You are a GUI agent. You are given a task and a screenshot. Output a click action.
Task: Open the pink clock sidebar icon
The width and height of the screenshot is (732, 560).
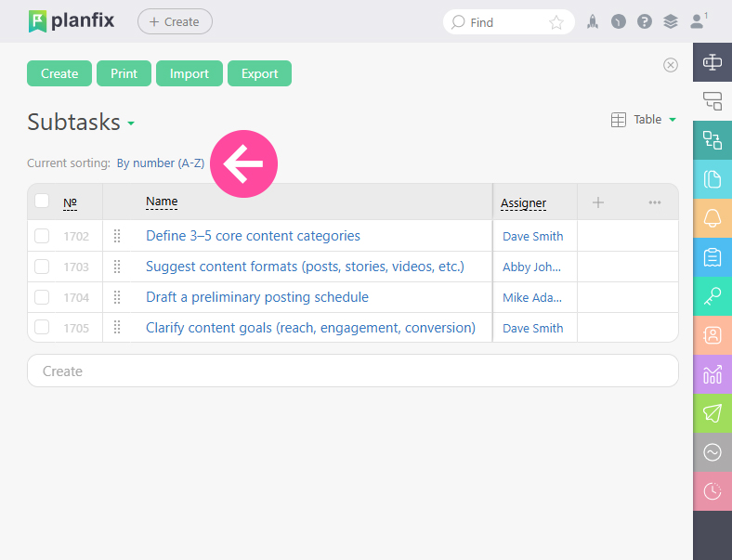coord(712,491)
